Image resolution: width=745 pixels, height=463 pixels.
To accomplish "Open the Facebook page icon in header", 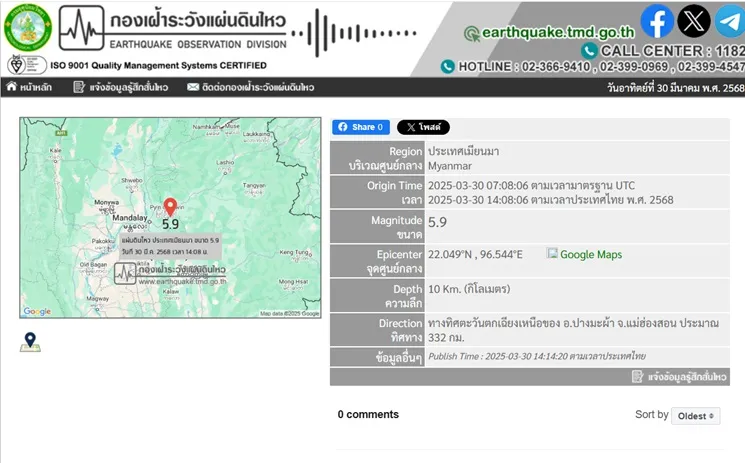I will pos(657,21).
